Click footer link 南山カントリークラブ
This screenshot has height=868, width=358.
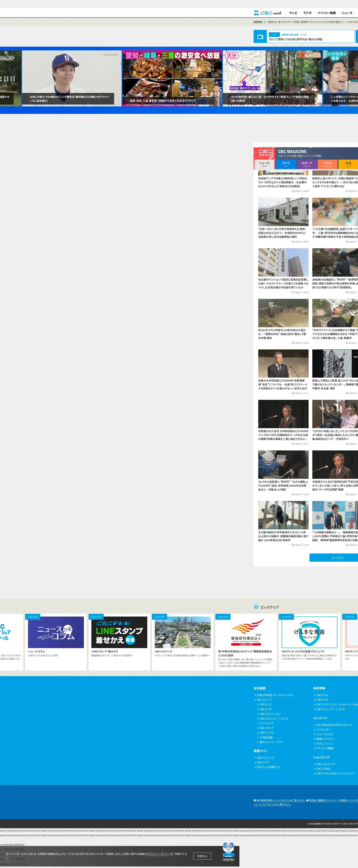pyautogui.click(x=271, y=742)
